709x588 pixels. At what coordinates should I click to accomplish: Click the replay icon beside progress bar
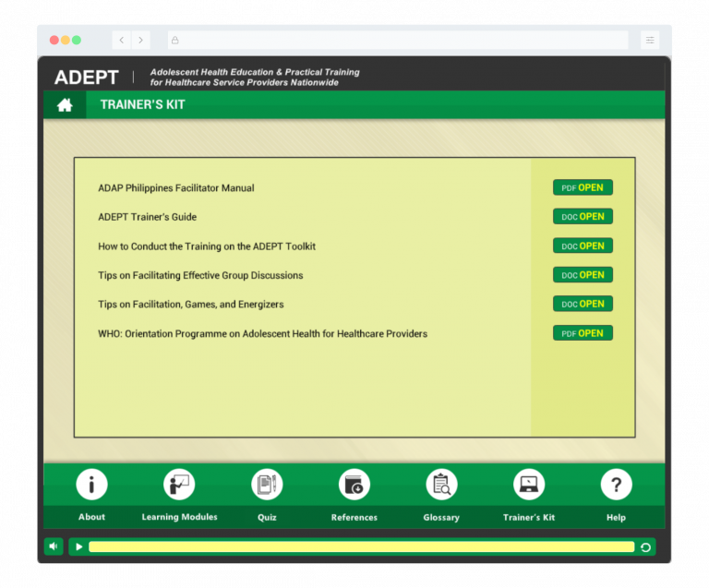645,547
